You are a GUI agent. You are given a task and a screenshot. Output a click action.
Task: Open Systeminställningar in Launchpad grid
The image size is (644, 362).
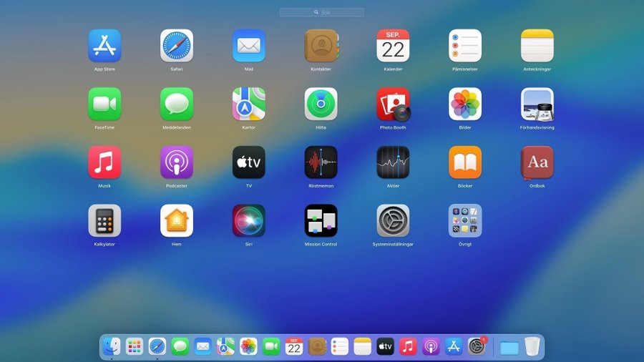(x=393, y=220)
